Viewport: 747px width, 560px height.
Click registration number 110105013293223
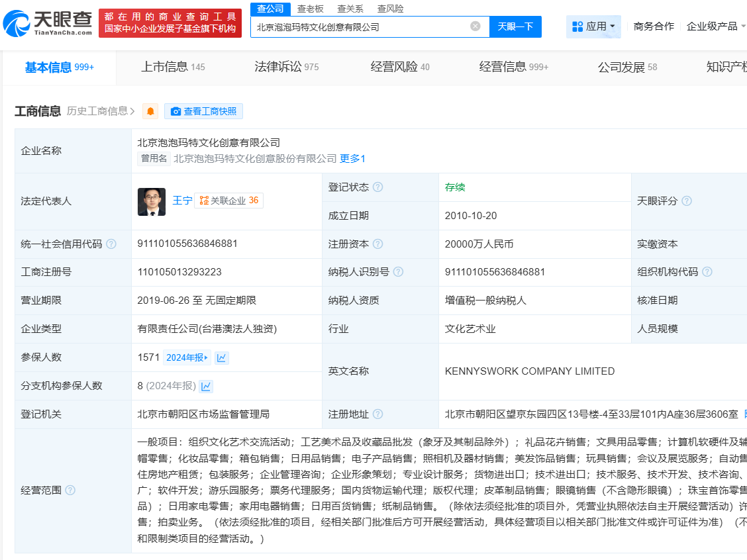(179, 272)
